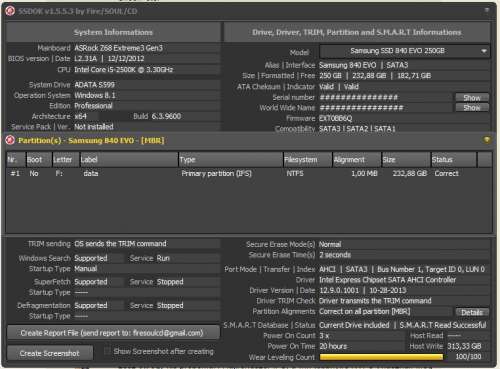Click the Create Screenshot button

point(50,353)
